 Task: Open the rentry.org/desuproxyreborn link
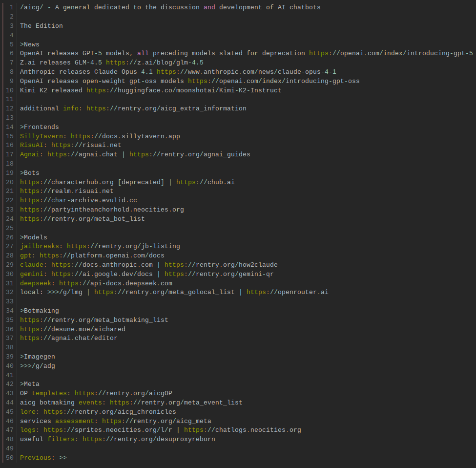[x=149, y=439]
